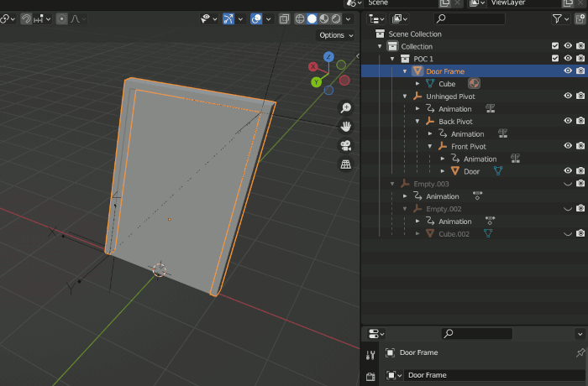The width and height of the screenshot is (588, 386).
Task: Collapse the POC 1 collection
Action: [392, 59]
